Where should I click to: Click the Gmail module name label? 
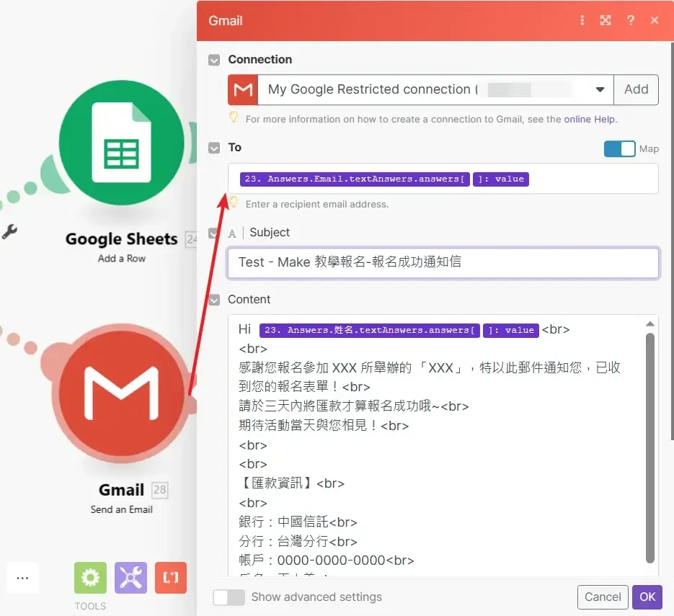(x=122, y=490)
